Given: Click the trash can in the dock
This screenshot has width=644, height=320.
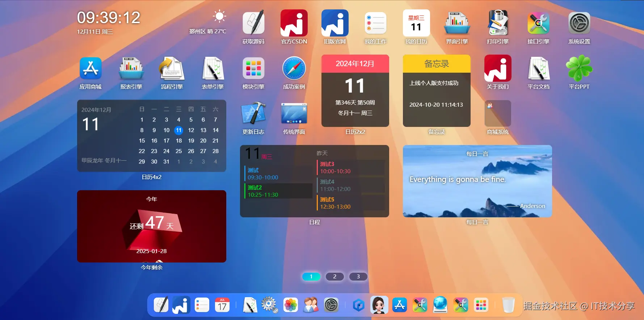Looking at the screenshot, I should (508, 305).
